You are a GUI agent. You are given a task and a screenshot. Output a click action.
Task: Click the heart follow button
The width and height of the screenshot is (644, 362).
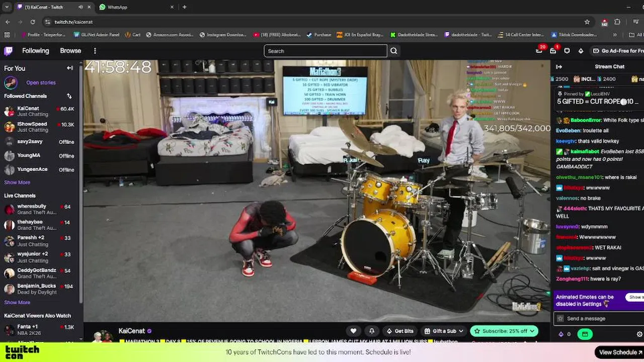[x=353, y=331]
